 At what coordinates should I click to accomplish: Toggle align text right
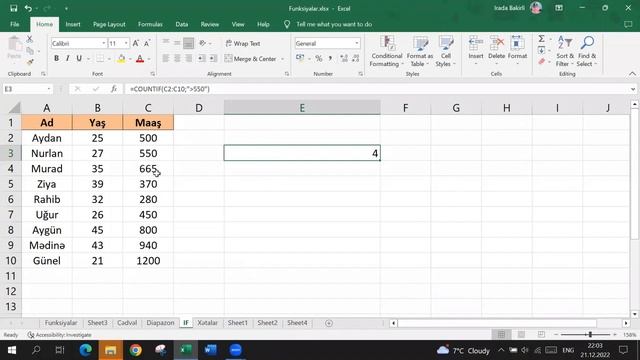point(189,59)
